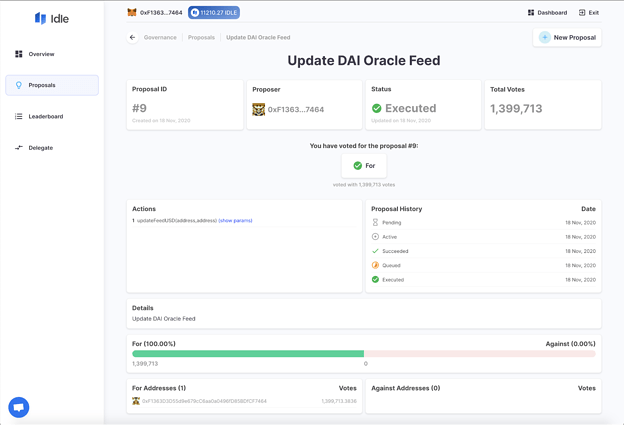Click the Delegate arrows icon
Image resolution: width=624 pixels, height=441 pixels.
coord(19,148)
